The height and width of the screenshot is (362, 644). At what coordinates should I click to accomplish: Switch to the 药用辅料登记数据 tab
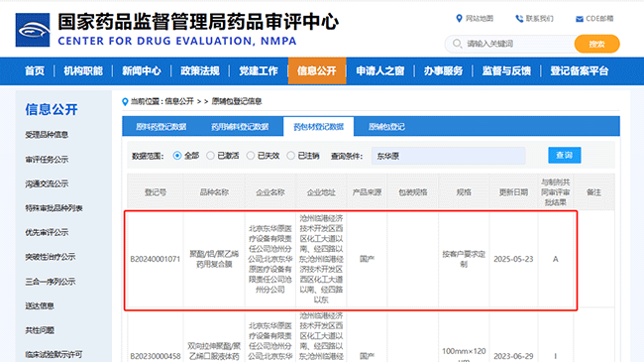(x=240, y=127)
